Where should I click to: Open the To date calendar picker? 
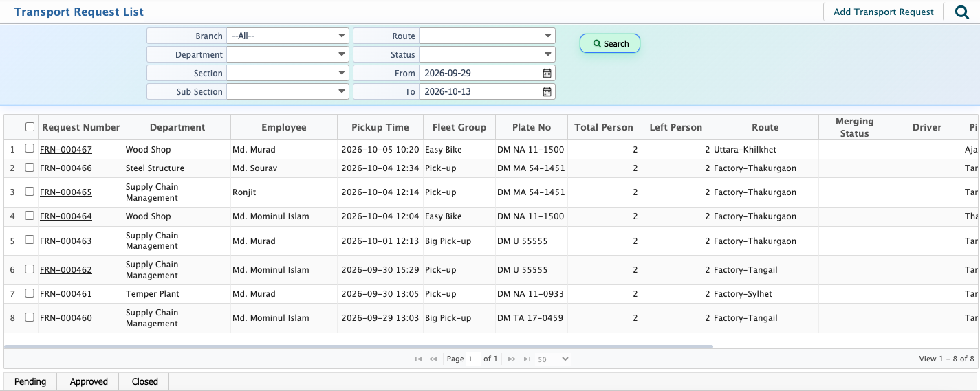point(547,91)
